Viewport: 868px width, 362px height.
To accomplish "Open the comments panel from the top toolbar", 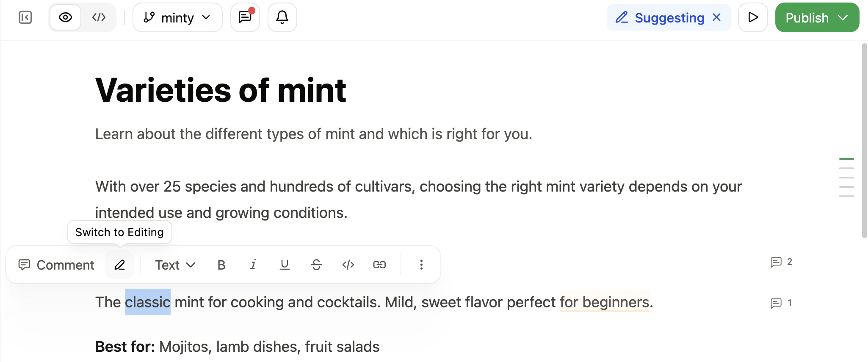I will pos(245,17).
